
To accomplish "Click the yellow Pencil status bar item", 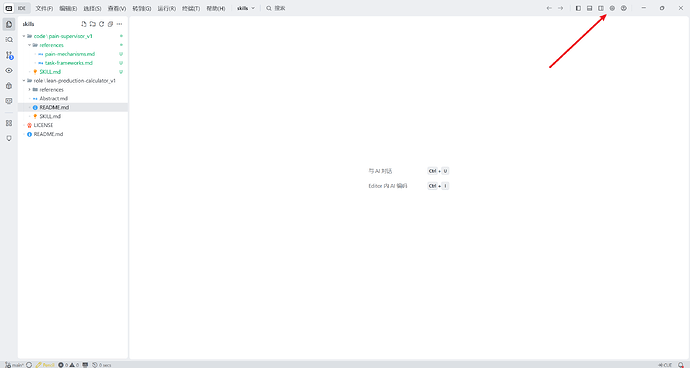I will tap(45, 364).
